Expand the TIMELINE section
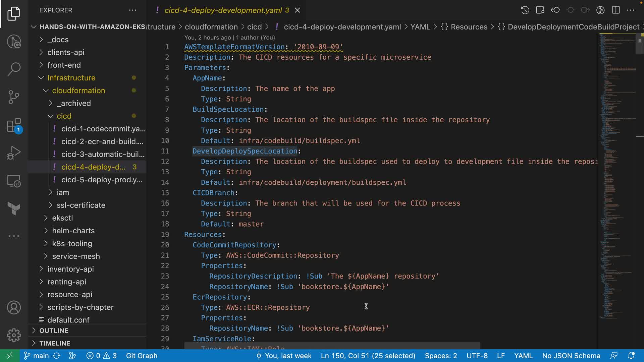Image resolution: width=644 pixels, height=362 pixels. [x=55, y=343]
